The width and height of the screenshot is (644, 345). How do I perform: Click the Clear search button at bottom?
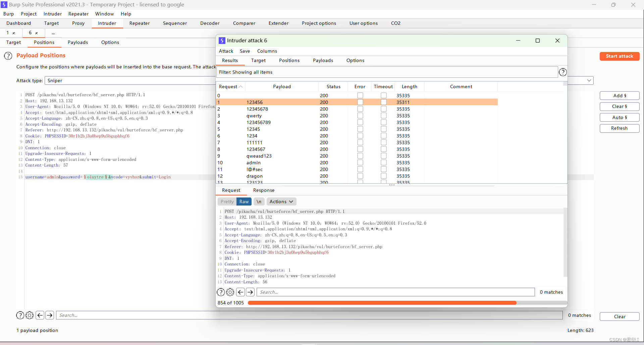point(620,317)
